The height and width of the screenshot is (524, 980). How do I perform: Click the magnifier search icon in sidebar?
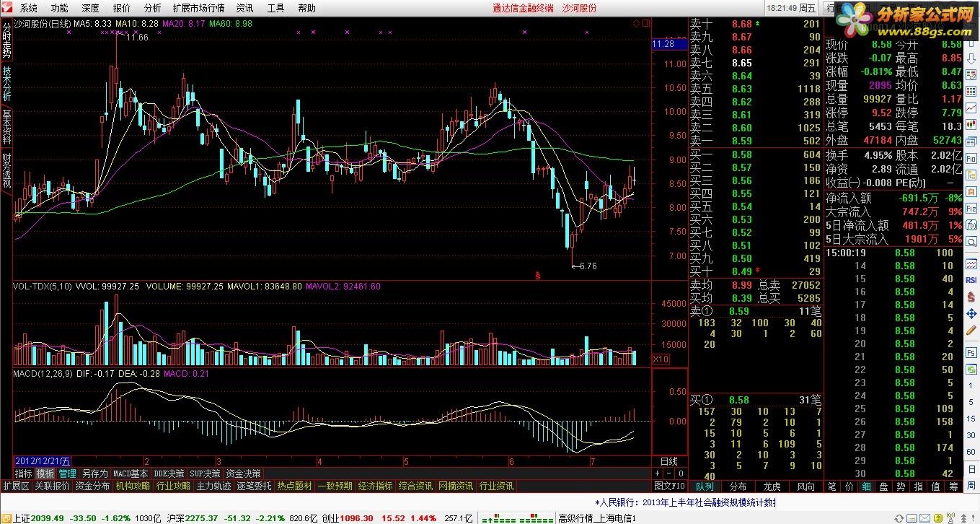(971, 242)
